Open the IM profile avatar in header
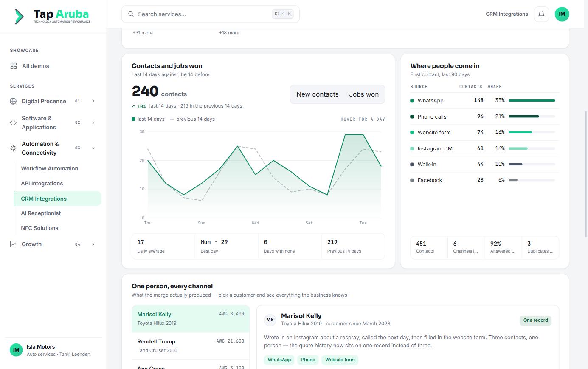The image size is (588, 369). [x=562, y=14]
